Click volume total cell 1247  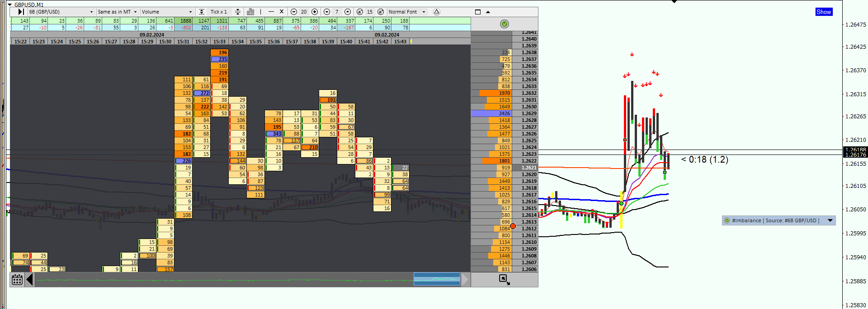(202, 21)
